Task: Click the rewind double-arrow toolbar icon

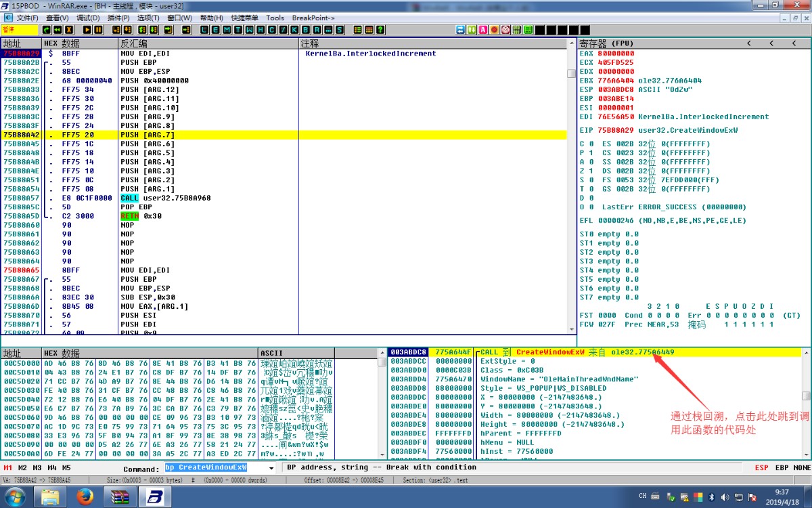Action: click(57, 30)
